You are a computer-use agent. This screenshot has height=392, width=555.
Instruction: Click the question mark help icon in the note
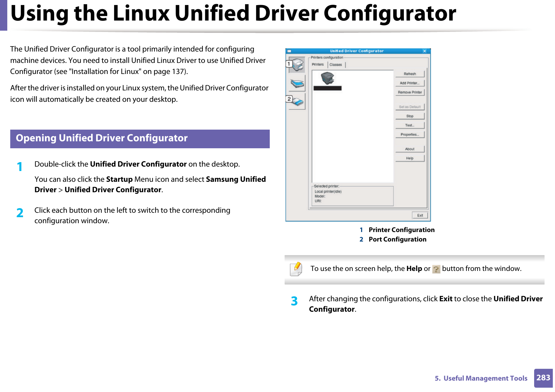click(x=437, y=269)
